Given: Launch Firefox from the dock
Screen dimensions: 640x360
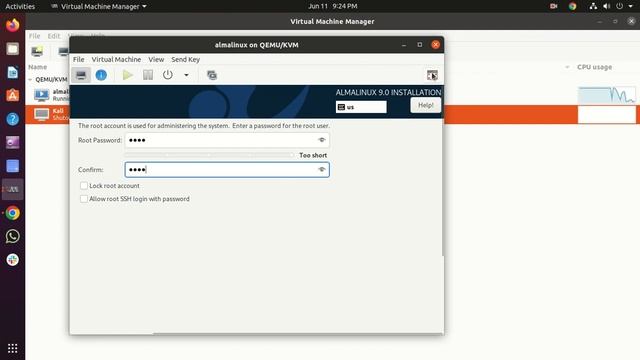Looking at the screenshot, I should 13,25.
